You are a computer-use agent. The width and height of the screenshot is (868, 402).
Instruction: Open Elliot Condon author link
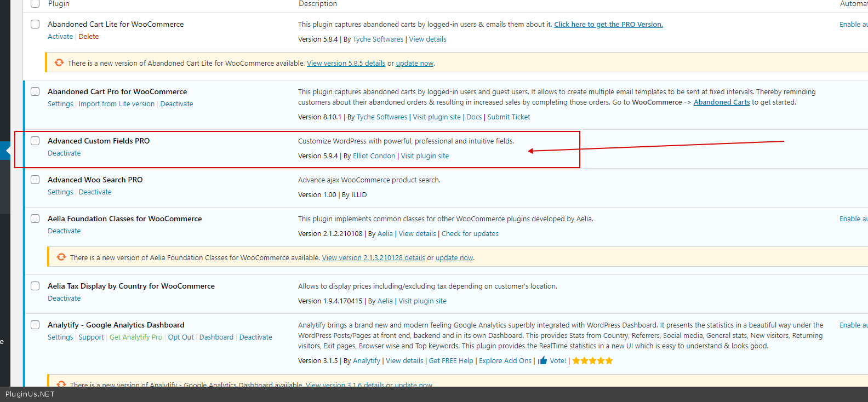tap(374, 156)
